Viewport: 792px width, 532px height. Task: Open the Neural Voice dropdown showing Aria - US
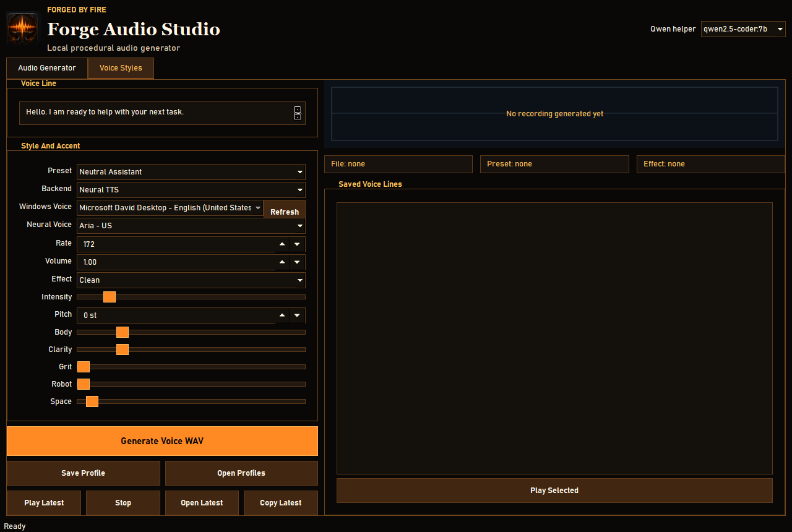[x=191, y=226]
